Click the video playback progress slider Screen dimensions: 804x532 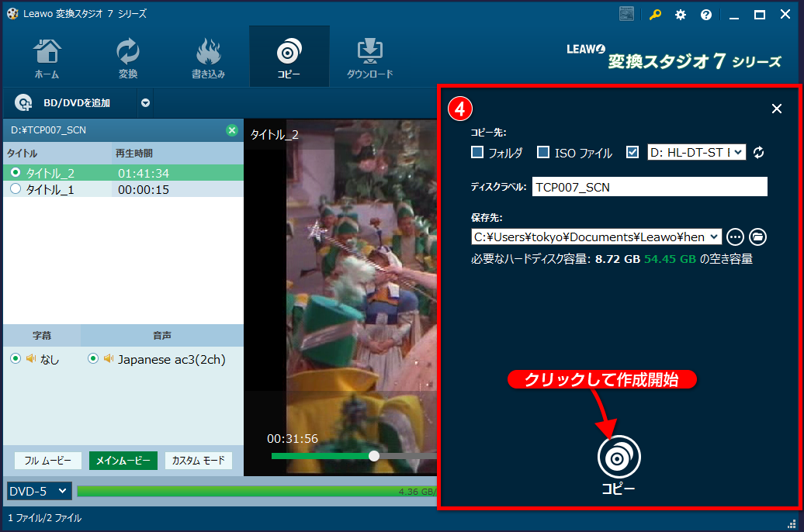pyautogui.click(x=373, y=456)
